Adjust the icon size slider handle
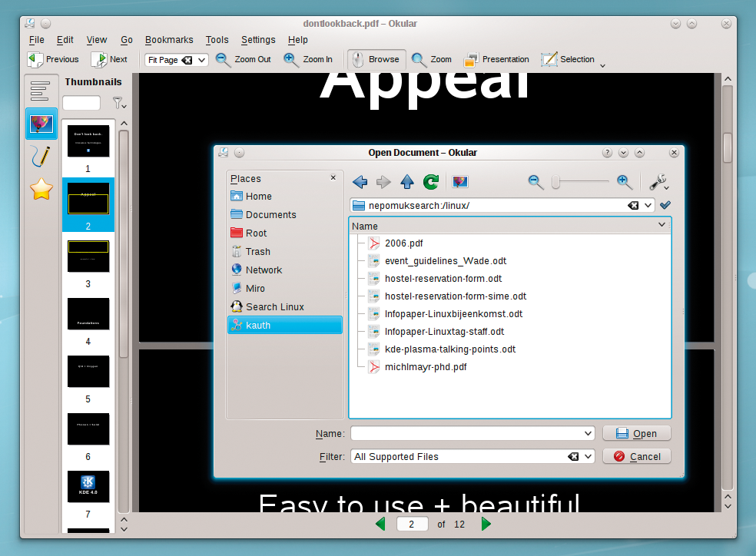756x556 pixels. (556, 182)
